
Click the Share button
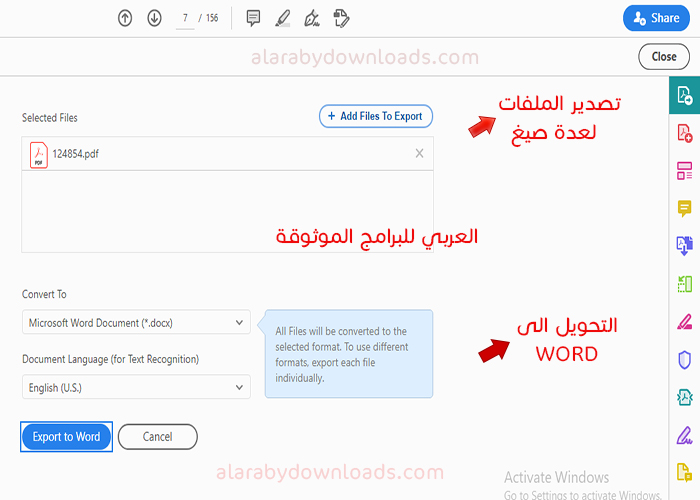tap(656, 18)
